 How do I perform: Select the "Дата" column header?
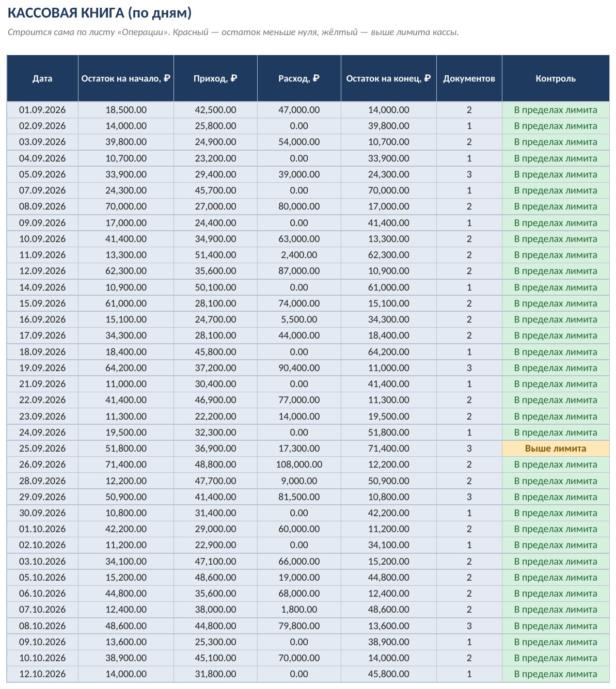tap(42, 78)
